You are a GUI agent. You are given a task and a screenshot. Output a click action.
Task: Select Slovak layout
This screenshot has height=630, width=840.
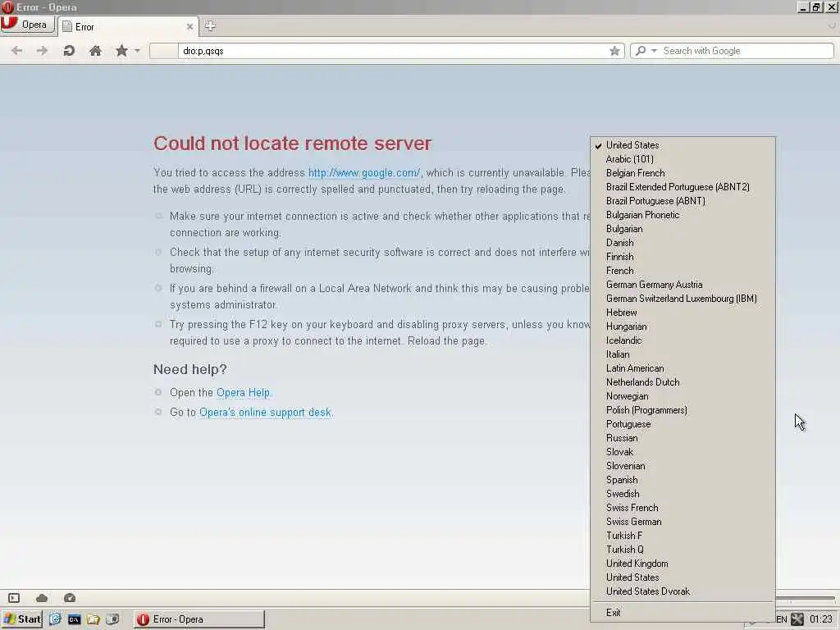(683, 452)
